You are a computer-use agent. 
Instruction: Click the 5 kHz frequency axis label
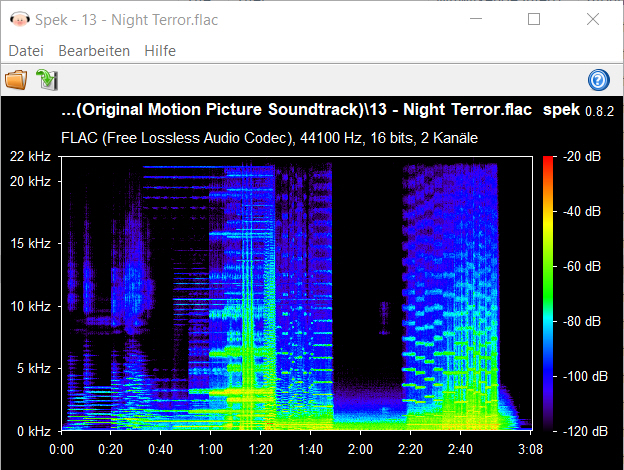point(33,369)
